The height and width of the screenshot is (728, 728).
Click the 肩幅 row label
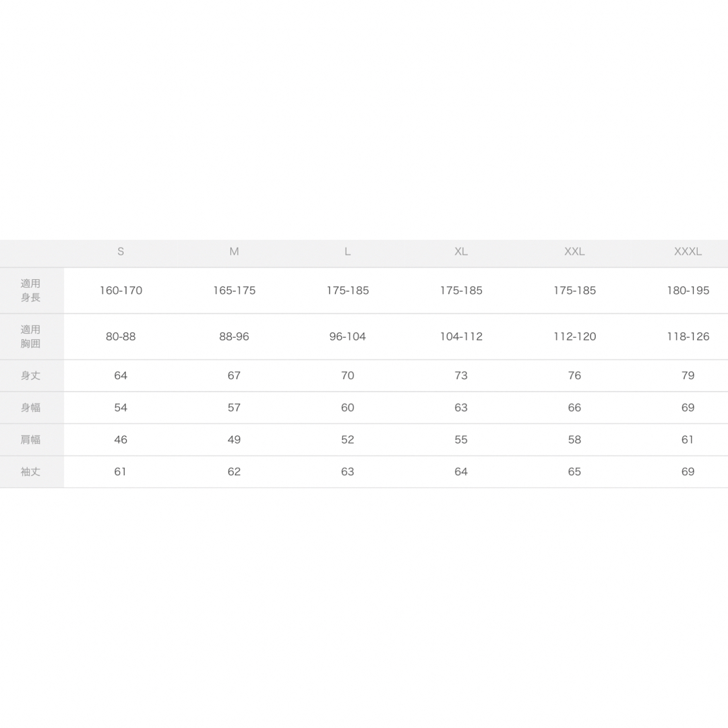click(30, 439)
